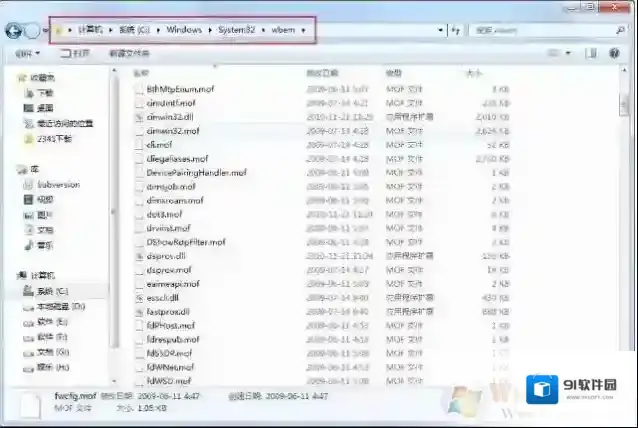This screenshot has height=428, width=638.
Task: Select the DeviceParingHandler.mof file
Action: coord(189,172)
